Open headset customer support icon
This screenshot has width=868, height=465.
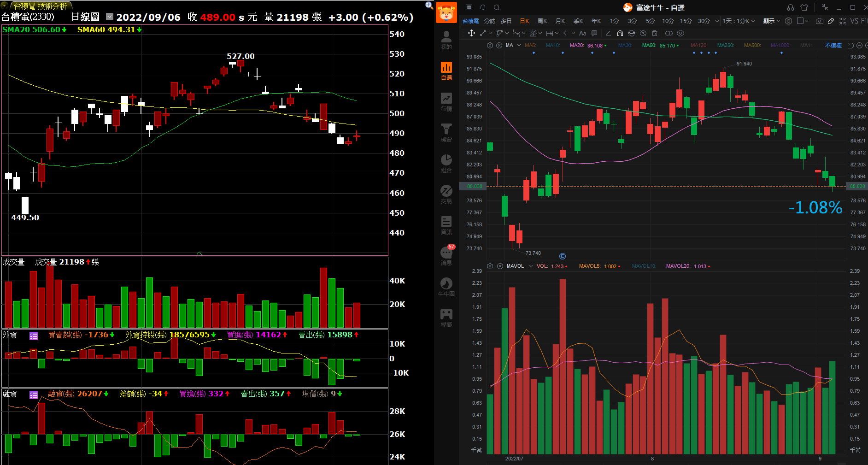click(791, 7)
